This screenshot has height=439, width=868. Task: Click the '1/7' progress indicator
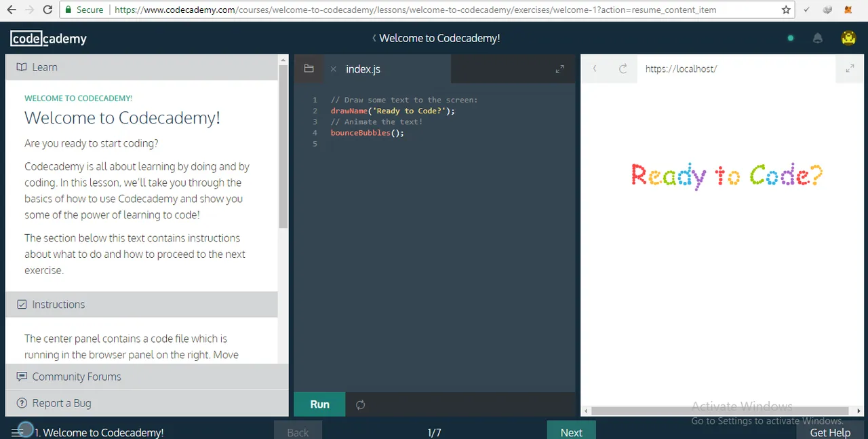click(x=434, y=432)
